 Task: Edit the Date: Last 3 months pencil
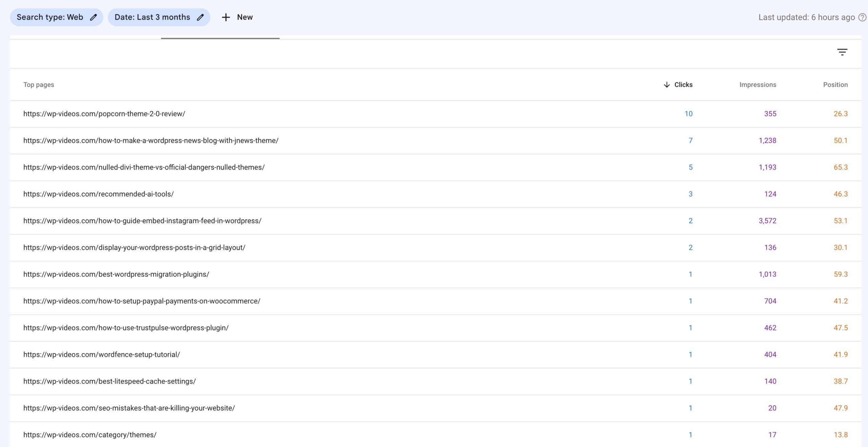[x=200, y=17]
